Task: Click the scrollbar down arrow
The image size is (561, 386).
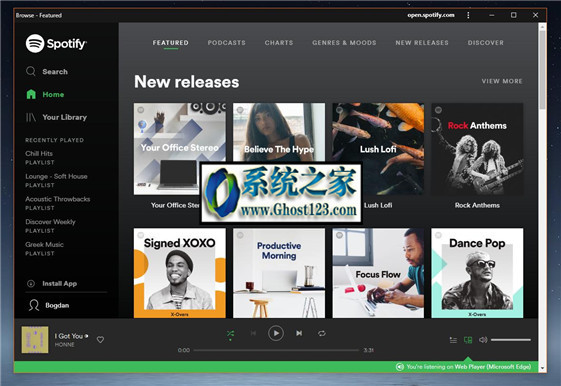Action: tap(542, 368)
